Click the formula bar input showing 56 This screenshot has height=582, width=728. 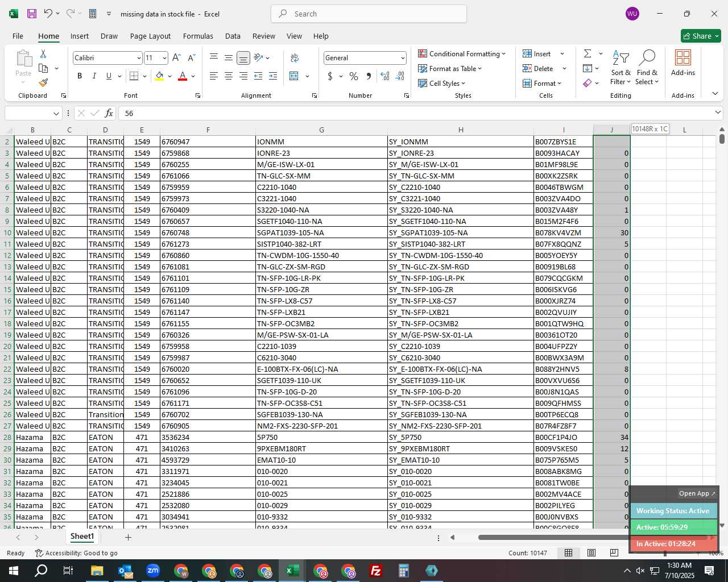(414, 113)
